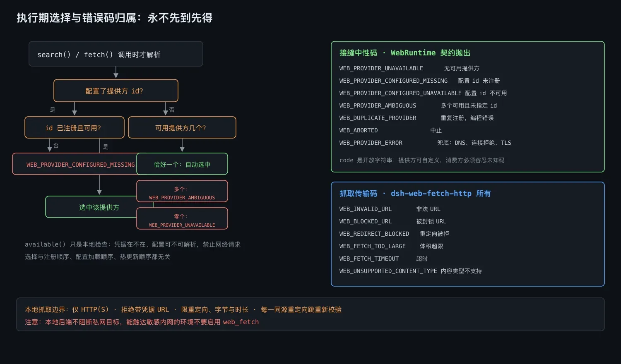This screenshot has width=621, height=364.
Task: Select the red WEB_PROVIDER_CONFIGURED_MISSING flowchart node
Action: 75,164
